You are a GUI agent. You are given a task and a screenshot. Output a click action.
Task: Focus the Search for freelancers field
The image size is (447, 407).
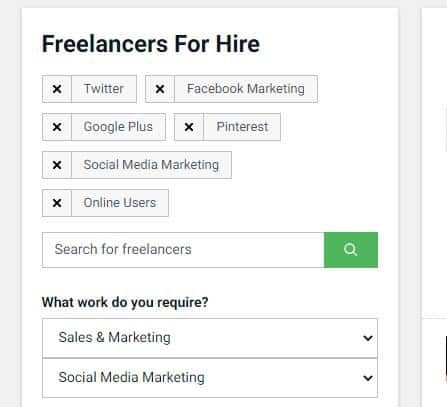[183, 250]
